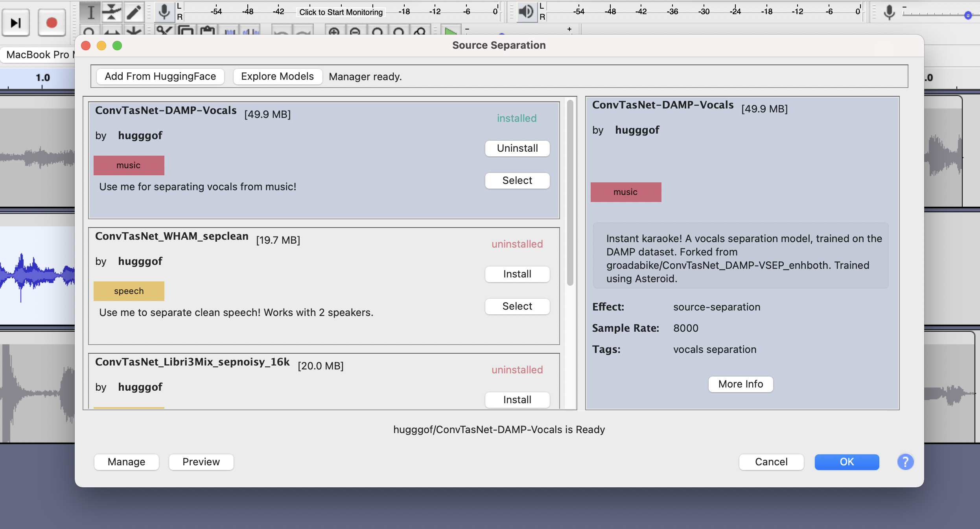Install ConvTasNet_Libri3Mix_sepnoisy_16k model
Screen dimensions: 980x529
tap(517, 400)
